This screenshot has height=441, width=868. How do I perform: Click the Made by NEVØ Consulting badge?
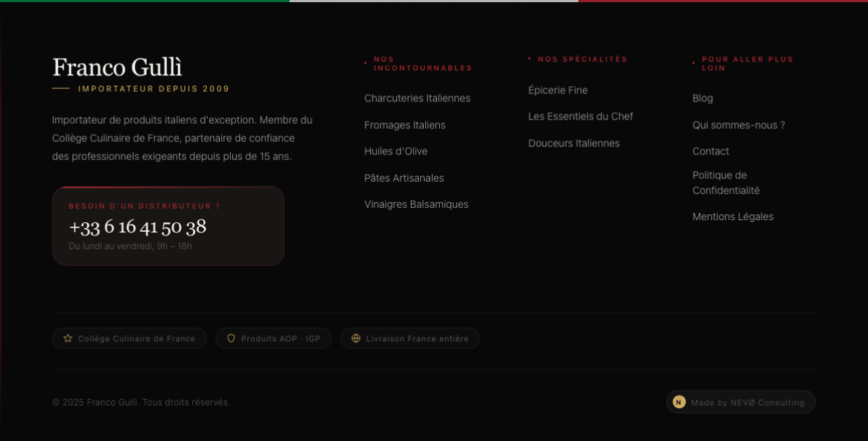click(741, 402)
